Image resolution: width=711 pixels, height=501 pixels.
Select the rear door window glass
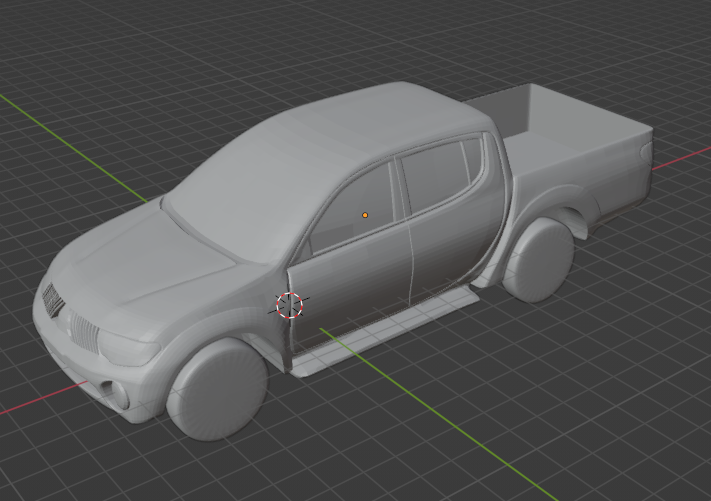tap(440, 175)
